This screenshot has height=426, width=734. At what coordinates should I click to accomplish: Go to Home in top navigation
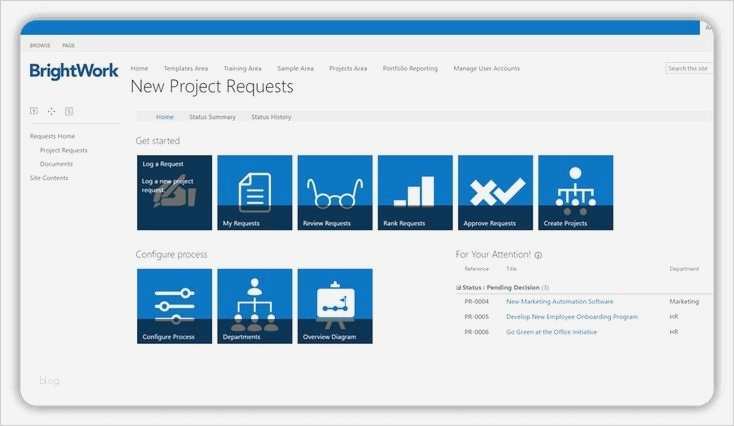coord(139,68)
